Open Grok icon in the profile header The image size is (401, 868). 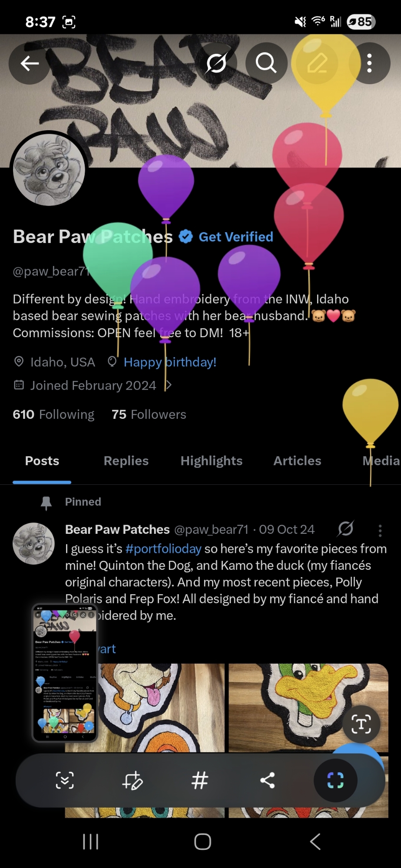pyautogui.click(x=216, y=63)
